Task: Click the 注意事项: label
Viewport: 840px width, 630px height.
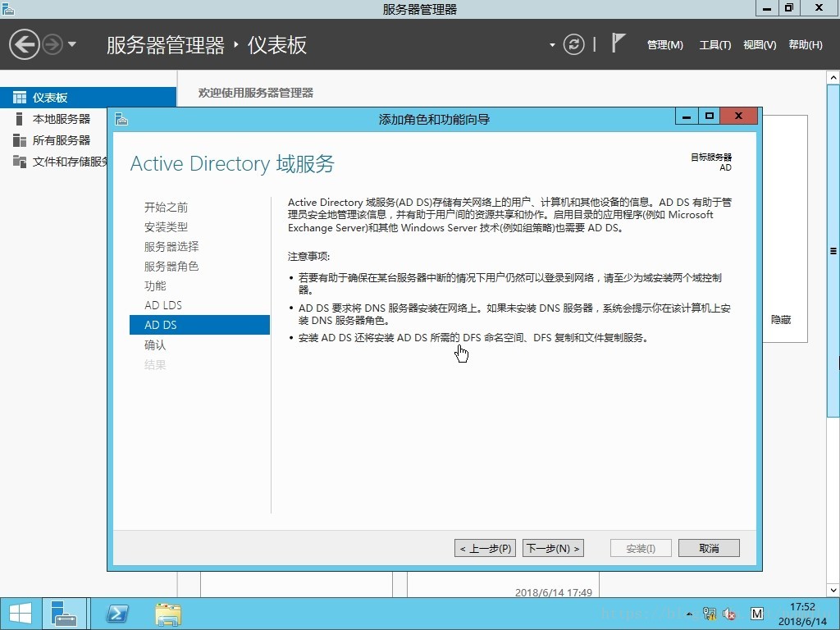Action: (x=309, y=257)
